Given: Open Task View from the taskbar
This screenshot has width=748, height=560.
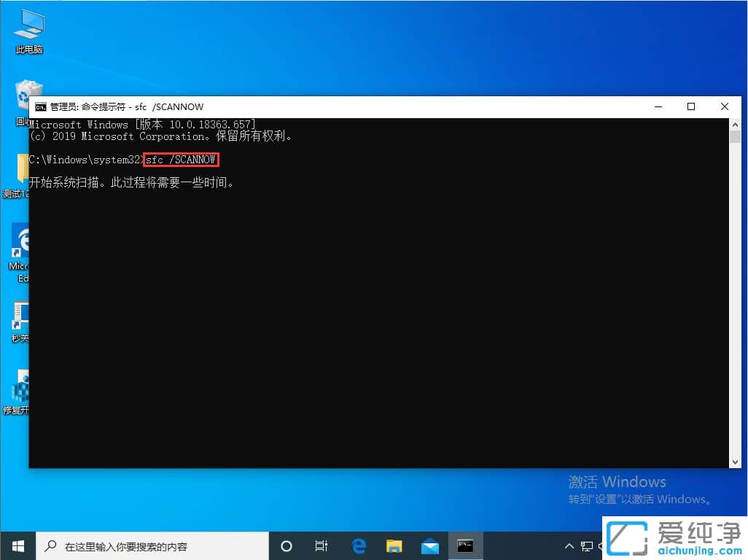Looking at the screenshot, I should pos(322,545).
